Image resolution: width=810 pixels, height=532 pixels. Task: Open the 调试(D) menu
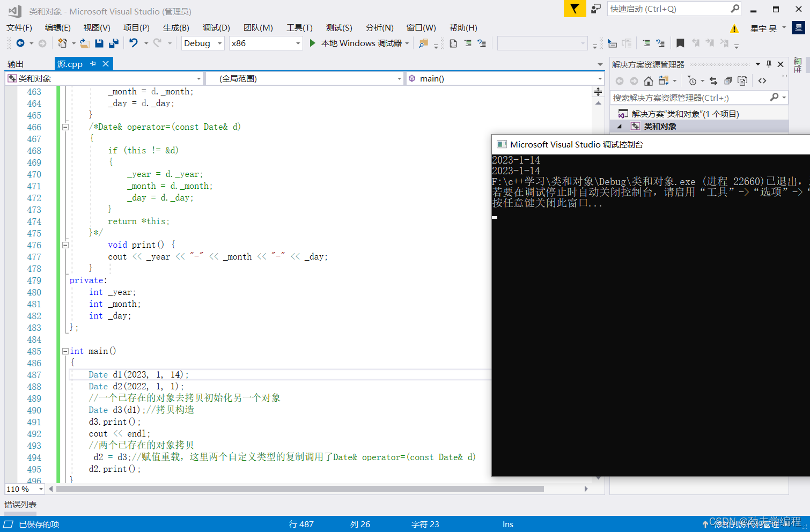(216, 28)
